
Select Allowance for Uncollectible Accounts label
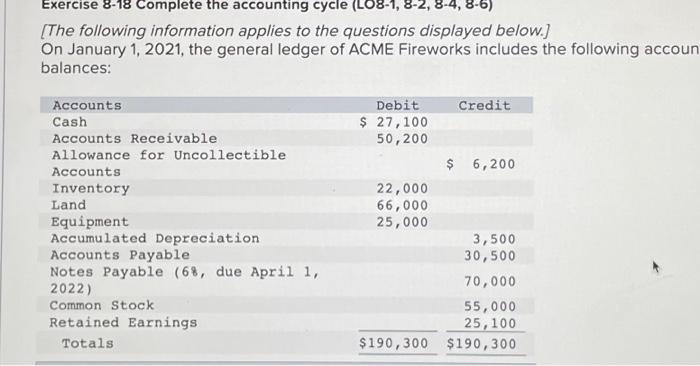pyautogui.click(x=169, y=163)
